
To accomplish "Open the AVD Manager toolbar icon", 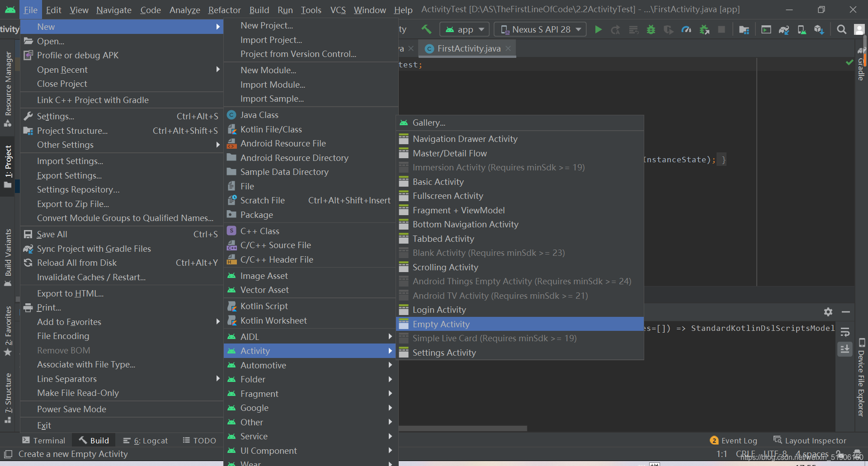I will 802,30.
